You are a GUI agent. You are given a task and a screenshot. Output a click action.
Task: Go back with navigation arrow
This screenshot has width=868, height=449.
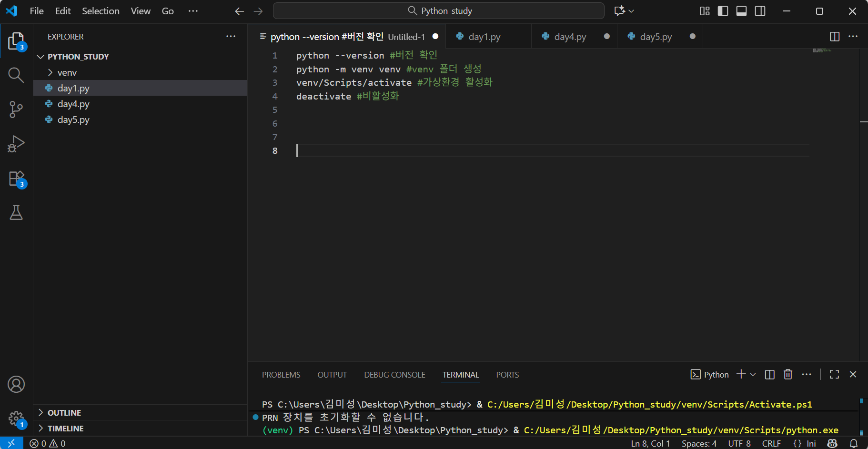tap(239, 11)
